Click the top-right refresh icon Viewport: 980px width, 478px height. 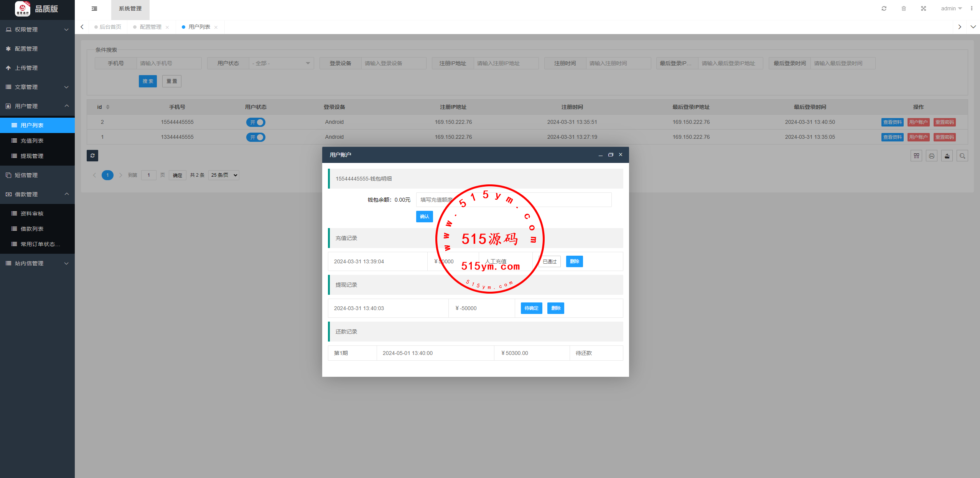tap(884, 8)
